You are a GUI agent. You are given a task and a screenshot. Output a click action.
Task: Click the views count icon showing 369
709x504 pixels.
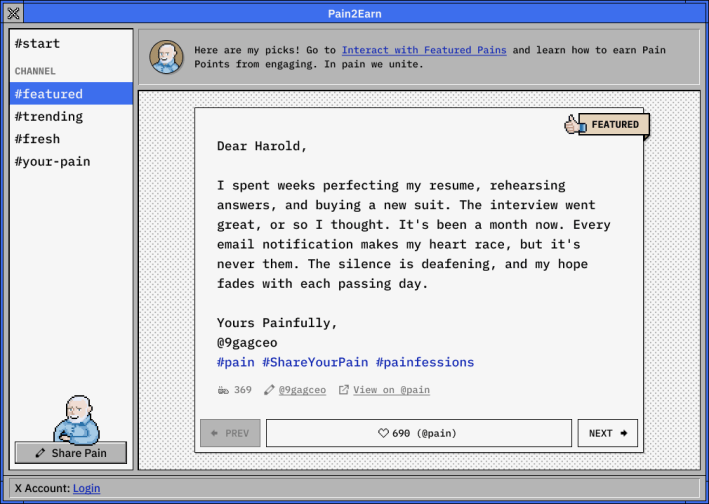(223, 390)
